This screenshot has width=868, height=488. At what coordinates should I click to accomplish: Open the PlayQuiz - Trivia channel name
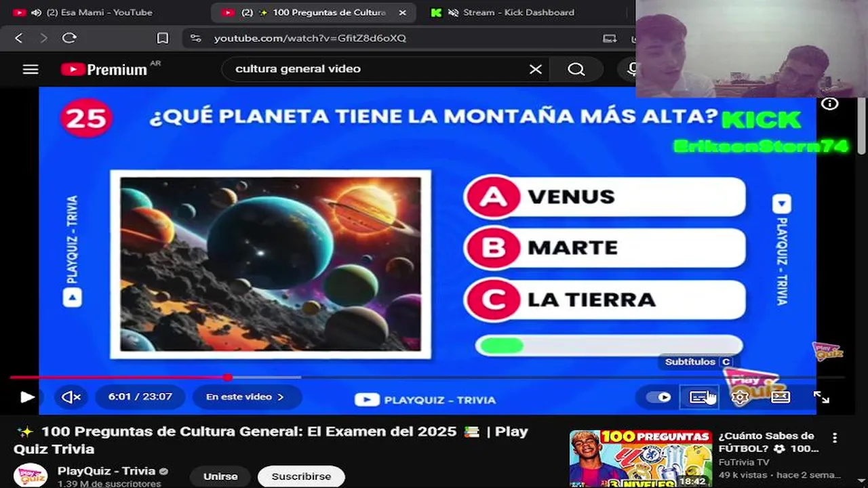106,471
